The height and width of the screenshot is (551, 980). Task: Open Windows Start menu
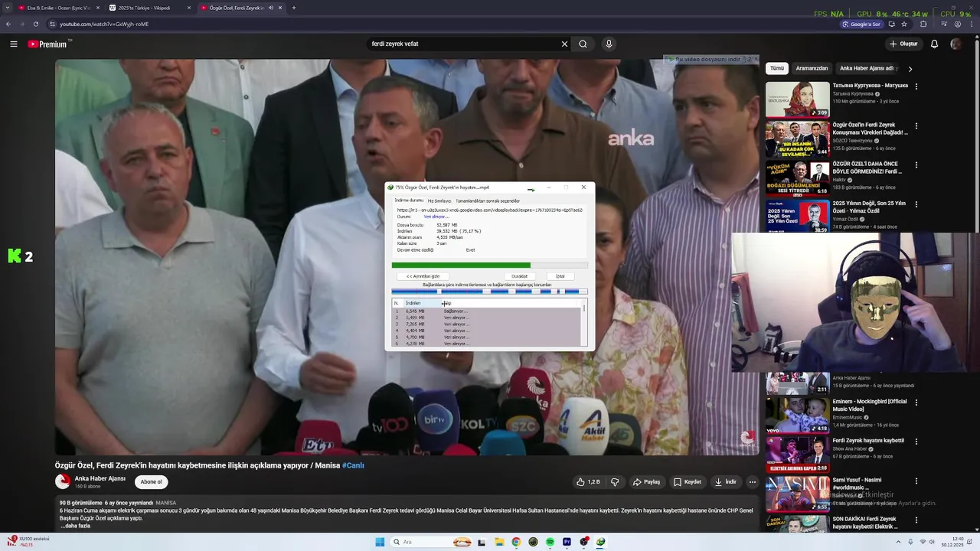380,542
